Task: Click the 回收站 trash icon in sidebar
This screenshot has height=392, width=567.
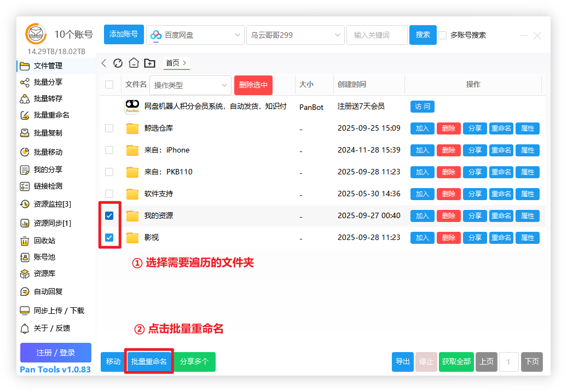Action: [x=25, y=241]
